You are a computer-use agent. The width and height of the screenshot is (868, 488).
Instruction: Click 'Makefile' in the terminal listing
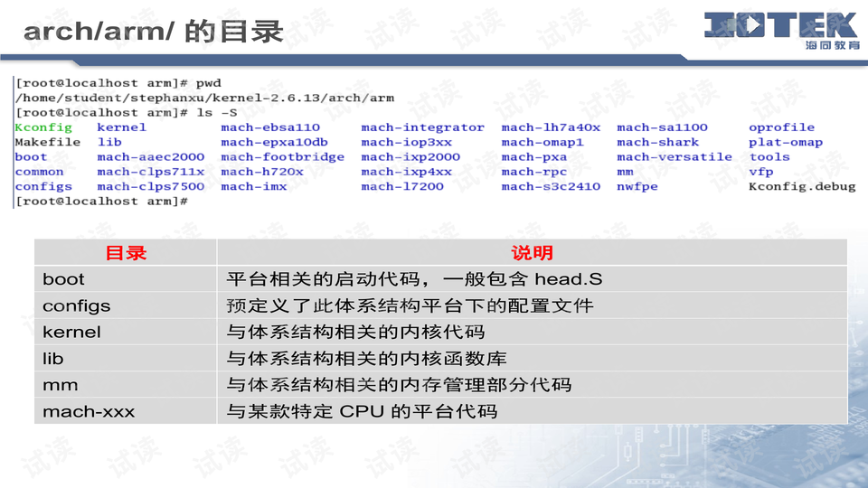tap(48, 142)
